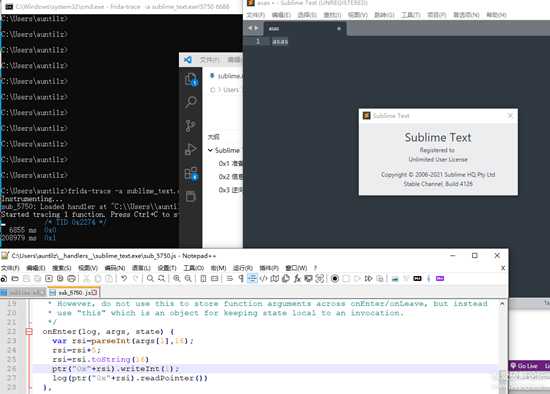Viewport: 550px width, 394px height.
Task: Open the Search view in VS Code activity bar
Action: [191, 102]
